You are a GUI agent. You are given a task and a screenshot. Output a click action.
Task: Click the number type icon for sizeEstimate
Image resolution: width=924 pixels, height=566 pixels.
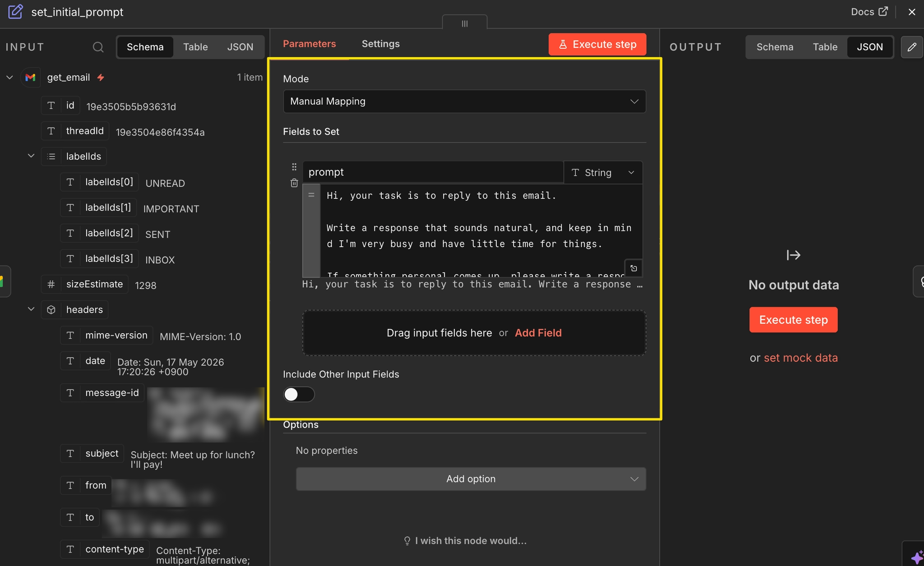pos(51,284)
